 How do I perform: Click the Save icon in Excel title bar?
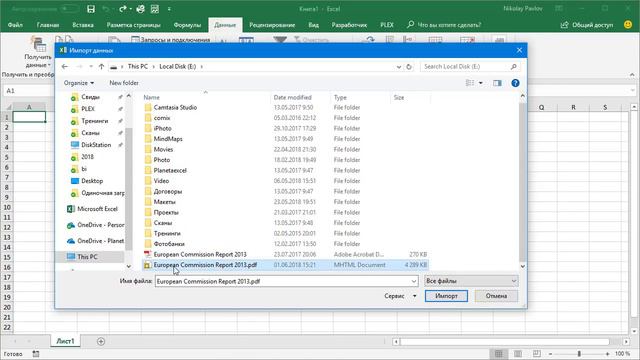pos(91,9)
